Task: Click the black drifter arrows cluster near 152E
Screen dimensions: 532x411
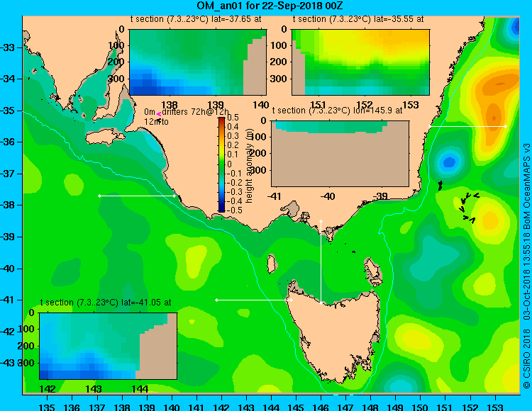Action: point(470,207)
